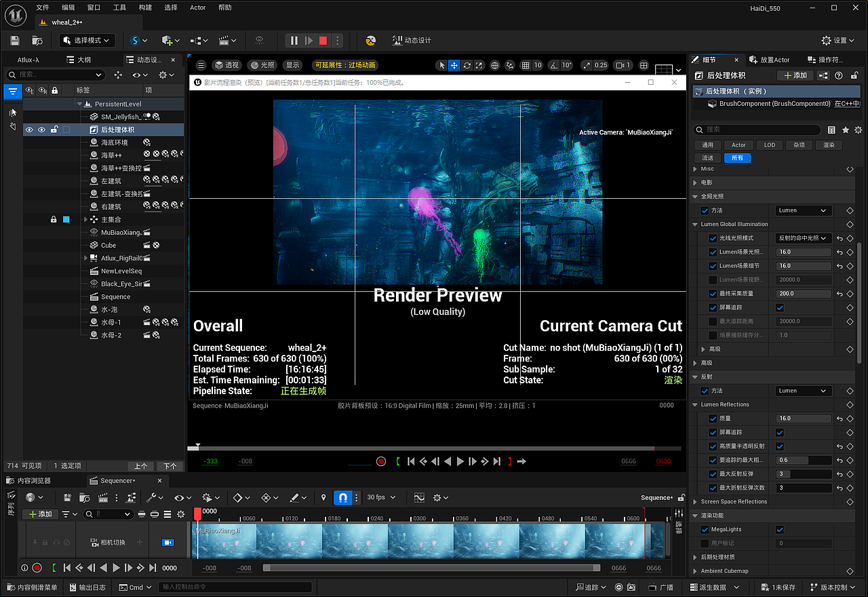
Task: Enable the 用户标记 checkbox
Action: tap(705, 543)
